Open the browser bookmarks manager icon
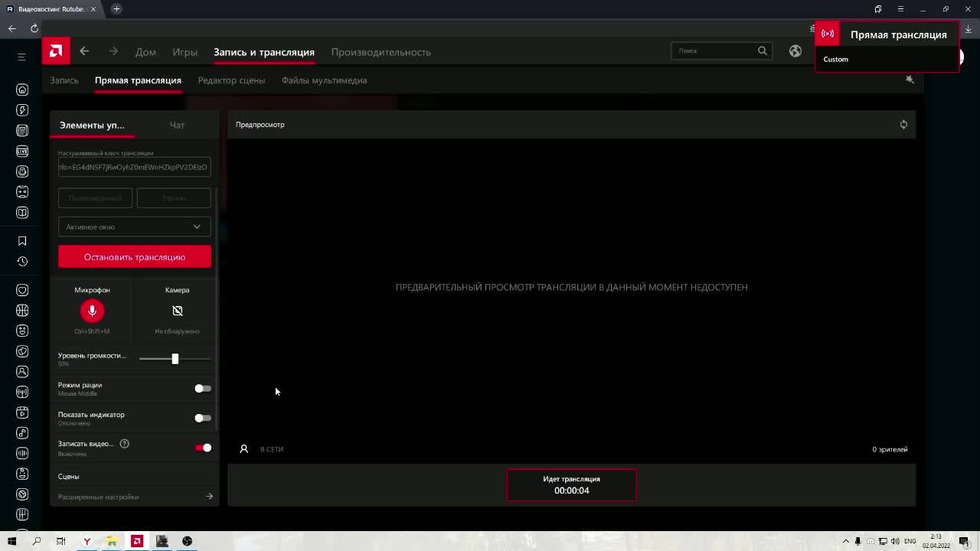 pyautogui.click(x=878, y=9)
